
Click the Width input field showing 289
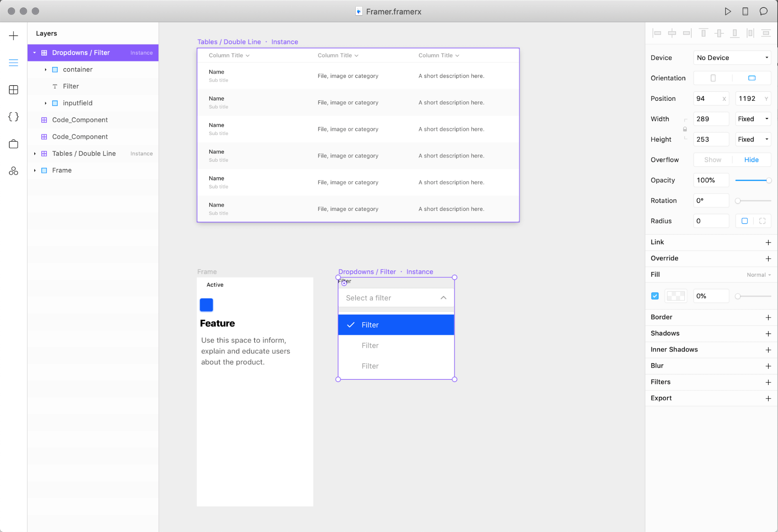pos(710,119)
